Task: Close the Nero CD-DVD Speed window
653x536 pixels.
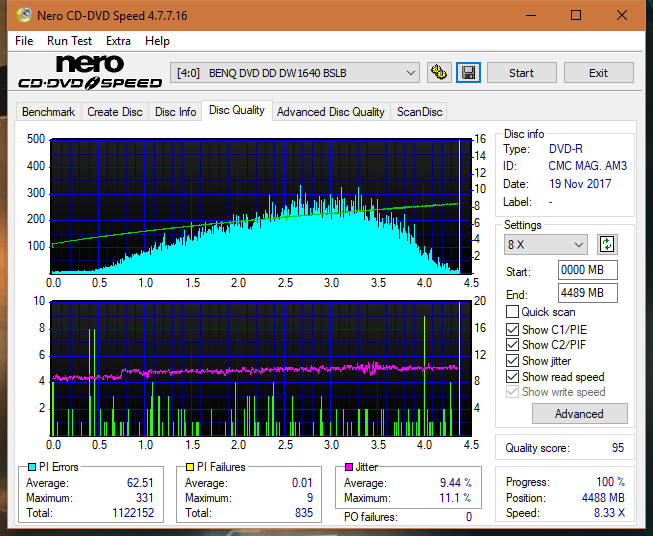Action: click(622, 15)
